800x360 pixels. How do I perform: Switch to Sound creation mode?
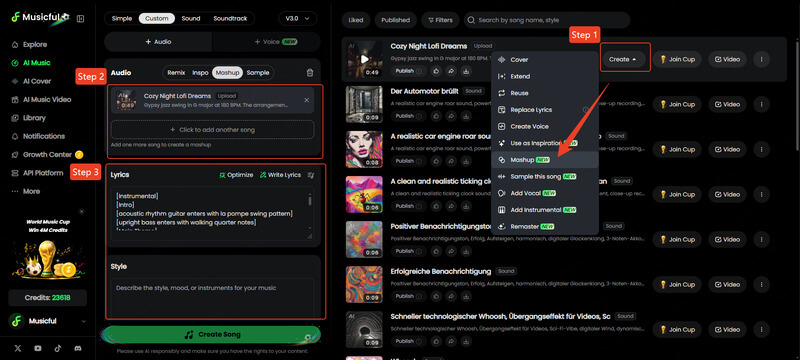click(x=191, y=18)
